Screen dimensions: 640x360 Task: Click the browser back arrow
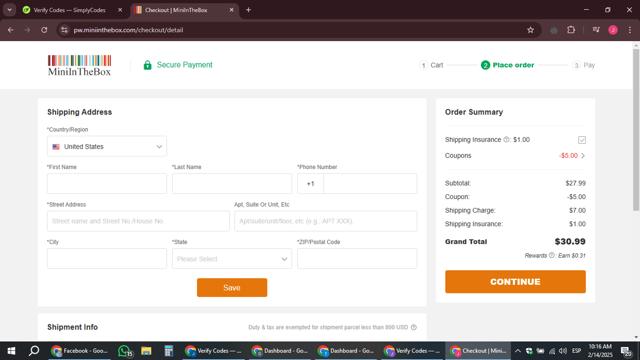coord(11,30)
